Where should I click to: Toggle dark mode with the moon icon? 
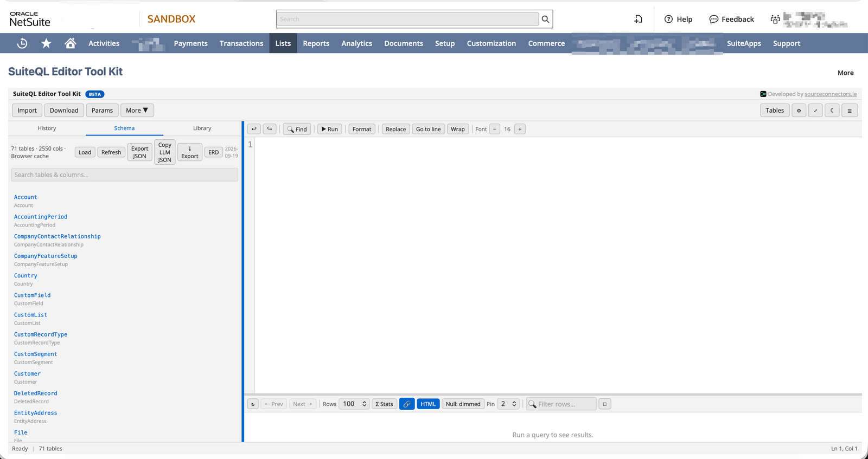pyautogui.click(x=832, y=111)
